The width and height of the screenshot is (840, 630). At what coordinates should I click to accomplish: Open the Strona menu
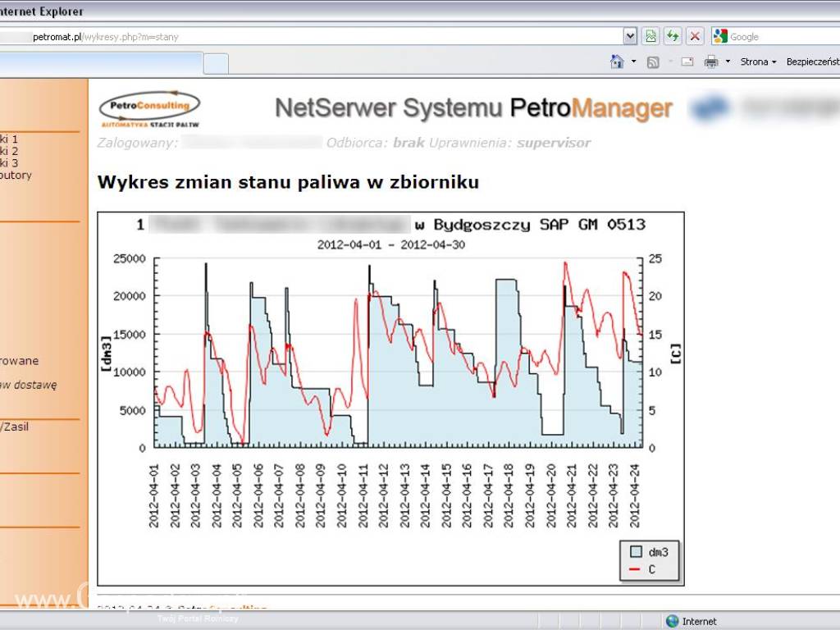[758, 62]
